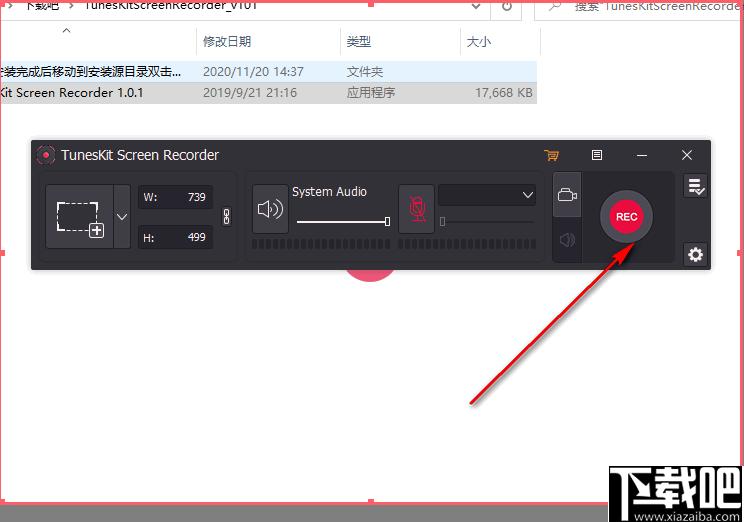This screenshot has width=744, height=522.
Task: Click the 17,668 KB size cell
Action: [x=503, y=93]
